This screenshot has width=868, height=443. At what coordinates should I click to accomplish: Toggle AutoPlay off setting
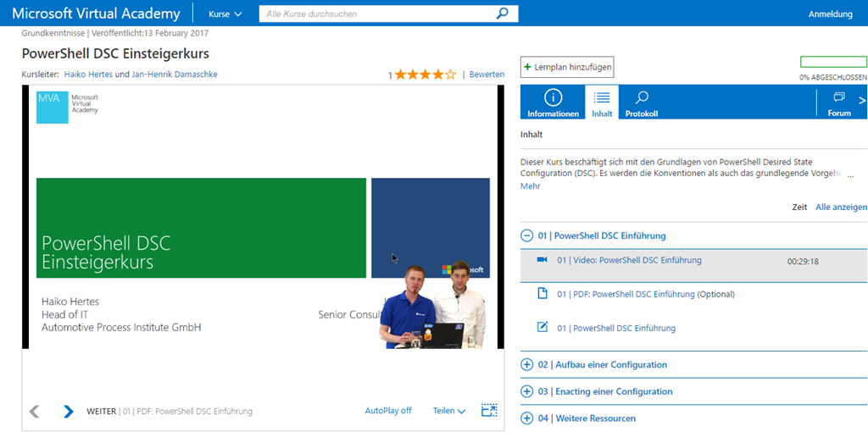click(x=388, y=411)
